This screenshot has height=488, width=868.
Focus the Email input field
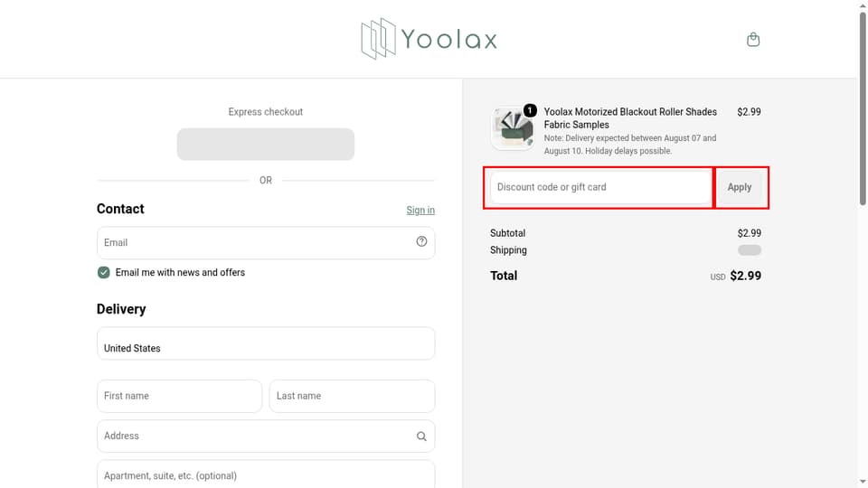(x=266, y=242)
